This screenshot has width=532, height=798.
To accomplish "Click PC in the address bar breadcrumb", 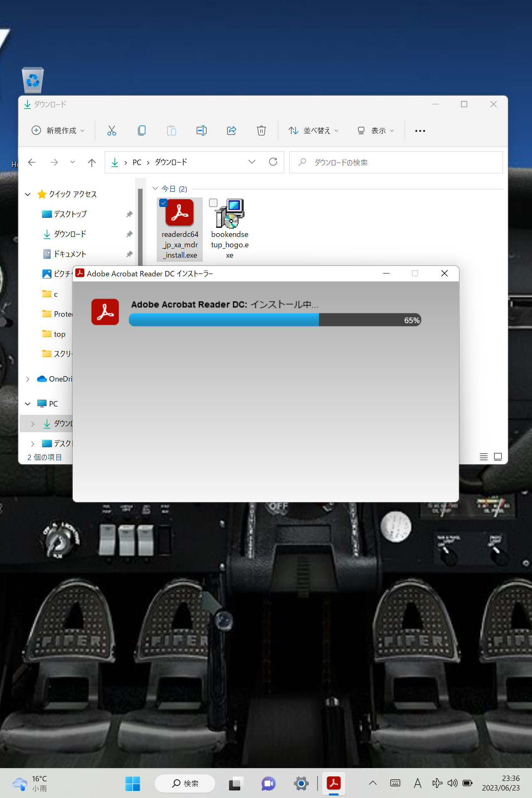I will coord(137,162).
